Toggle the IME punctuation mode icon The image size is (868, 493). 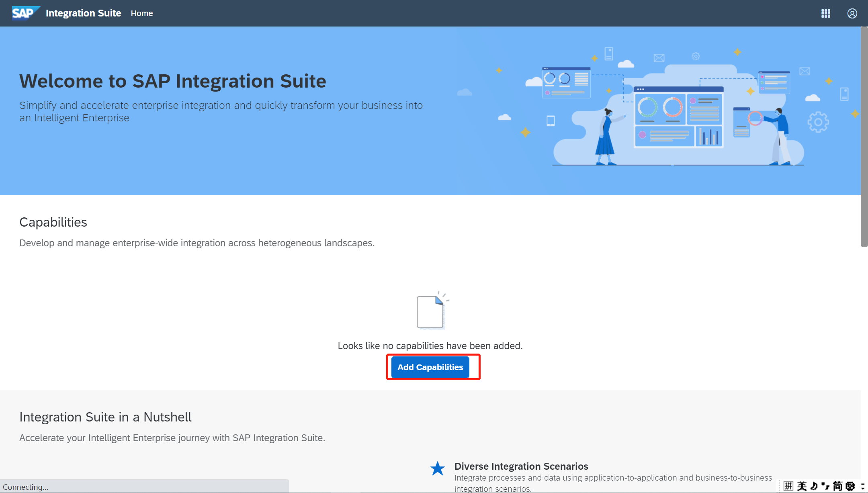[x=825, y=486]
